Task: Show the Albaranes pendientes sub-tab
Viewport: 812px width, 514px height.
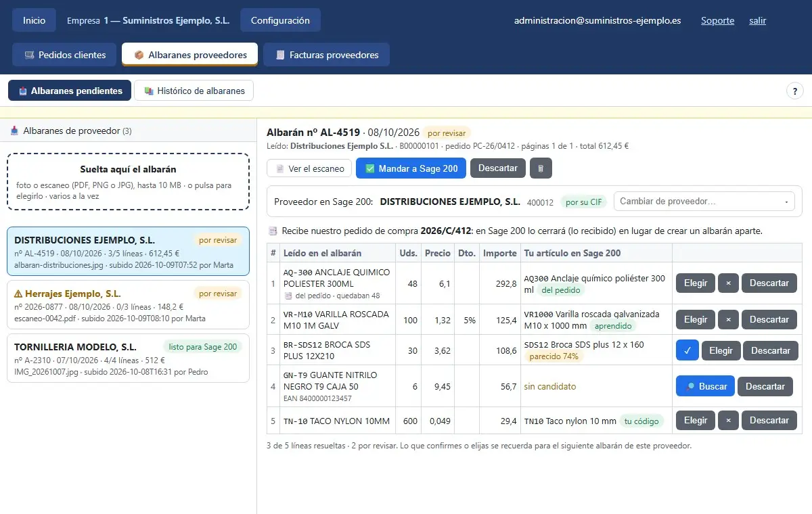Action: (x=70, y=91)
